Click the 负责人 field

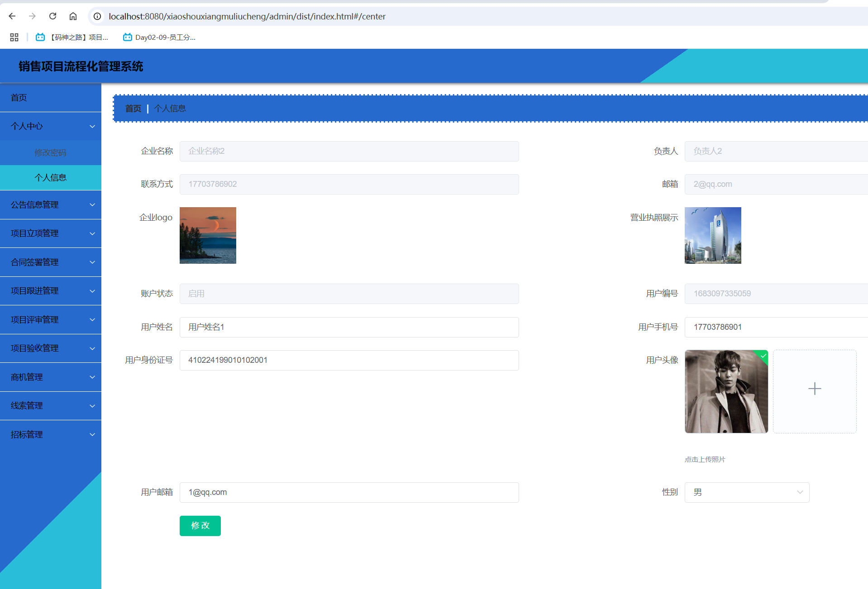[776, 151]
